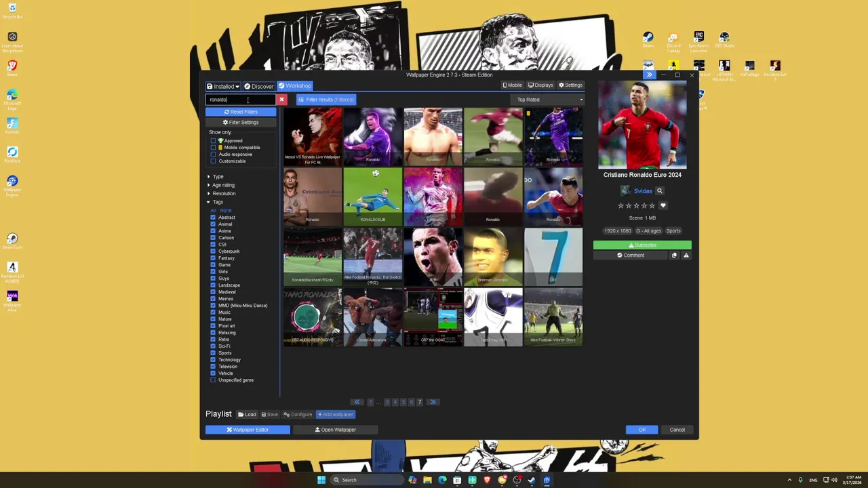Open the Recycle Bin desktop icon
The image size is (868, 488).
coord(12,11)
